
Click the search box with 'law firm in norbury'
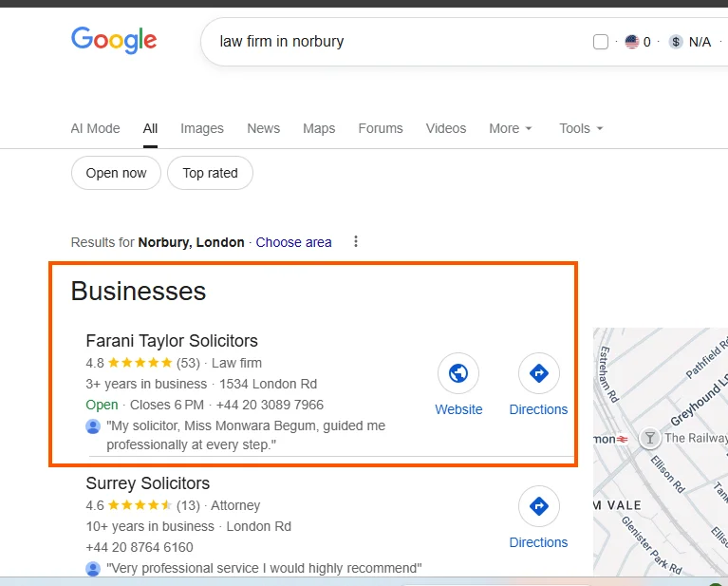coord(380,42)
